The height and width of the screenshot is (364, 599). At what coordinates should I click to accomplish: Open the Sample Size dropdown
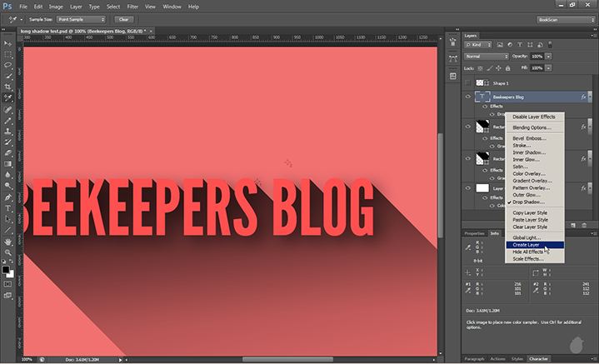pos(80,18)
